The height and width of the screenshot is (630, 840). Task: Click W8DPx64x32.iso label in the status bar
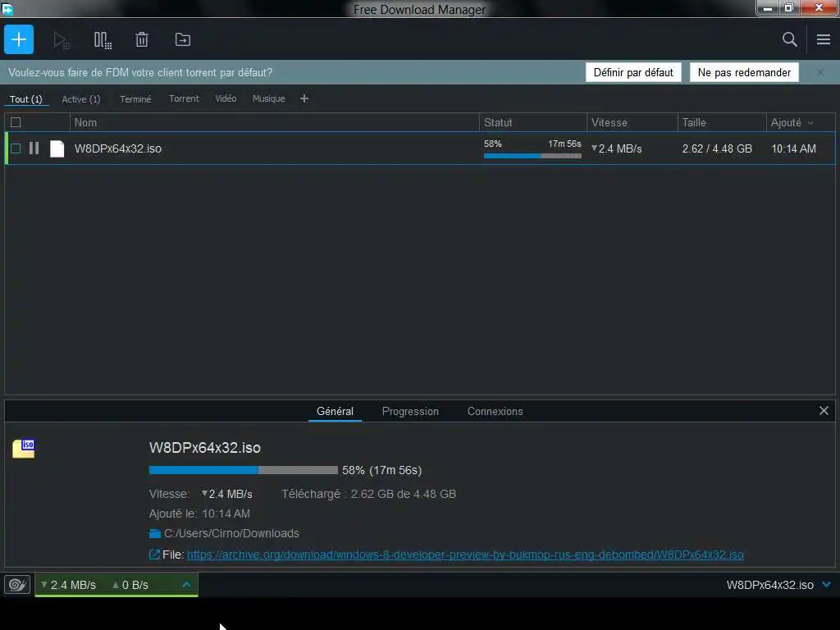coord(769,585)
